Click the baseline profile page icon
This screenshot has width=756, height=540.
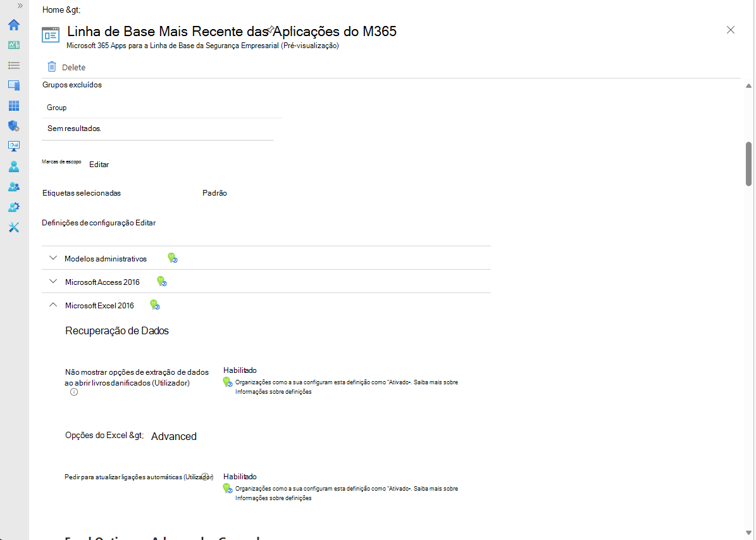point(51,35)
